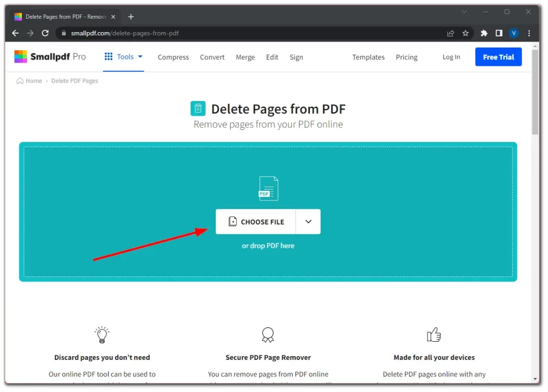The width and height of the screenshot is (548, 392).
Task: Click the PDF document icon in drop zone
Action: point(269,188)
